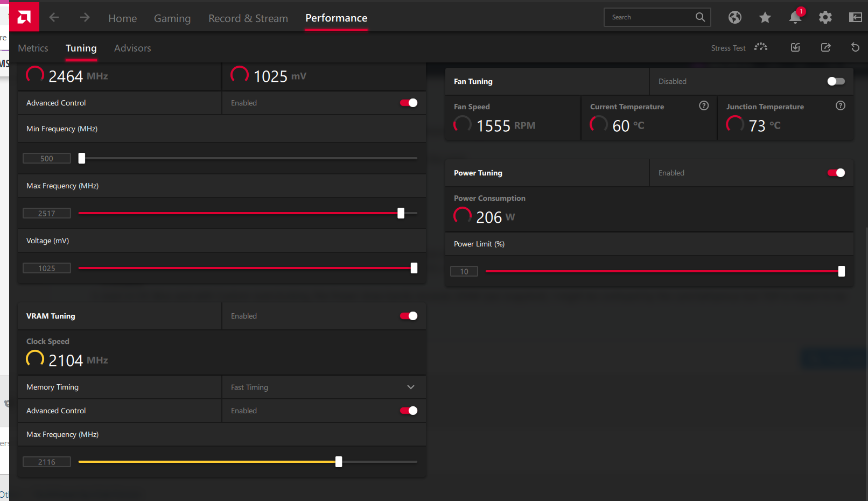This screenshot has width=868, height=501.
Task: Disable GPU Advanced Control toggle
Action: pos(409,103)
